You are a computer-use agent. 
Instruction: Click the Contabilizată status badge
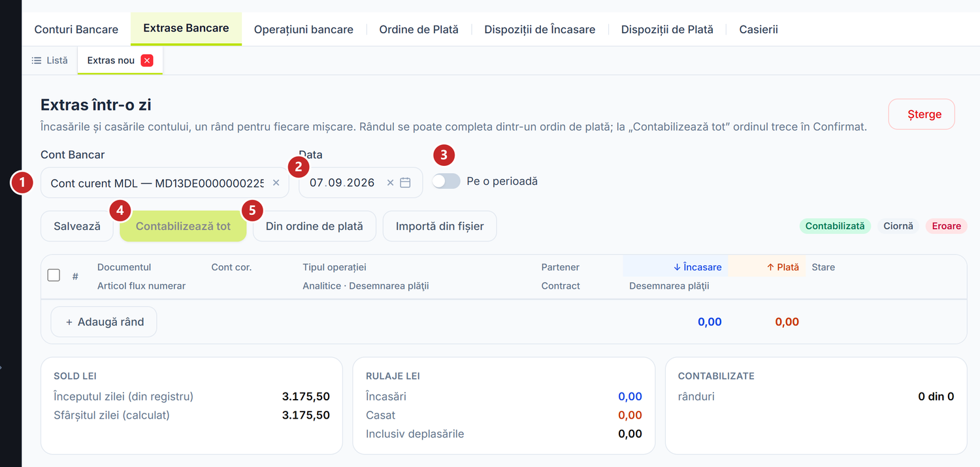[835, 226]
